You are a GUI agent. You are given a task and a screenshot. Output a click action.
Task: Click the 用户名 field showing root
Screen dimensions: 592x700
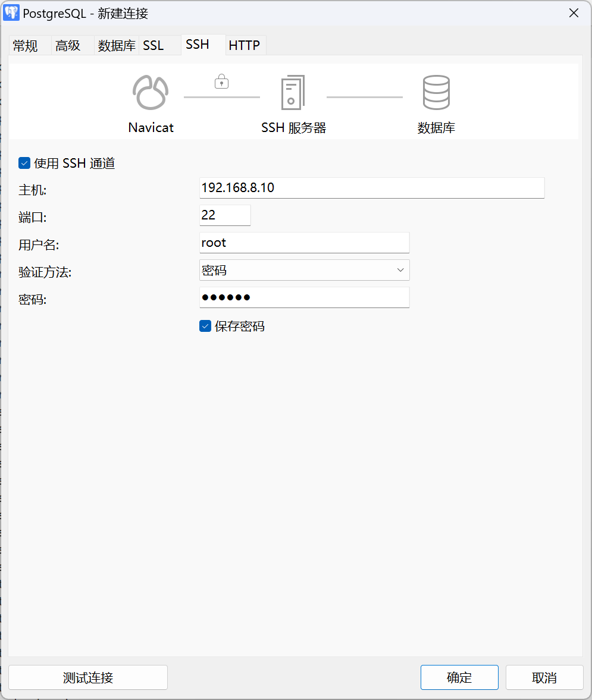[x=305, y=243]
